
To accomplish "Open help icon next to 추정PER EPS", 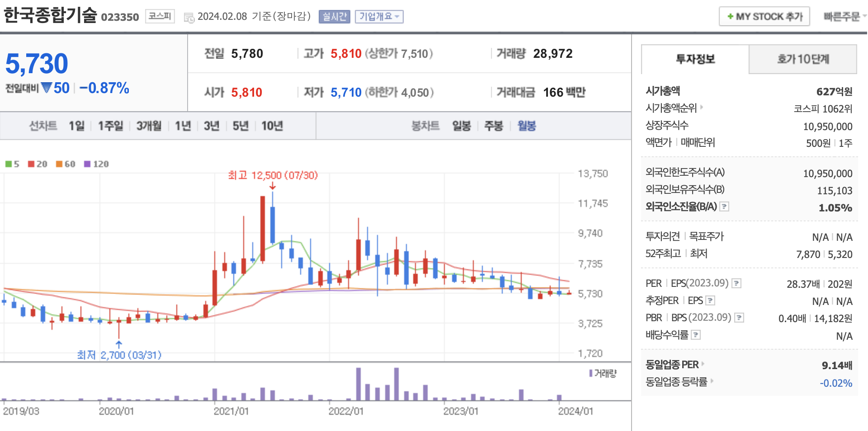I will pos(710,300).
